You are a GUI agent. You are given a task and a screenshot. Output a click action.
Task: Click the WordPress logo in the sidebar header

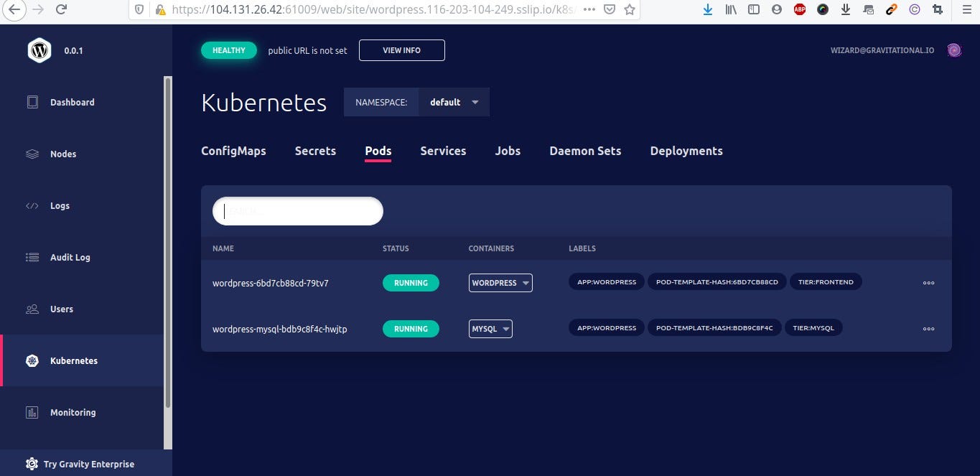[39, 50]
